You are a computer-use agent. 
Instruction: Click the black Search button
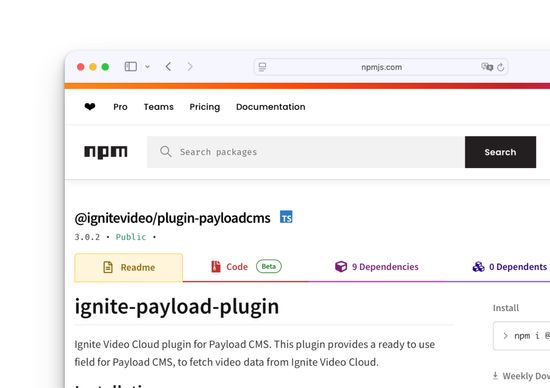coord(500,152)
